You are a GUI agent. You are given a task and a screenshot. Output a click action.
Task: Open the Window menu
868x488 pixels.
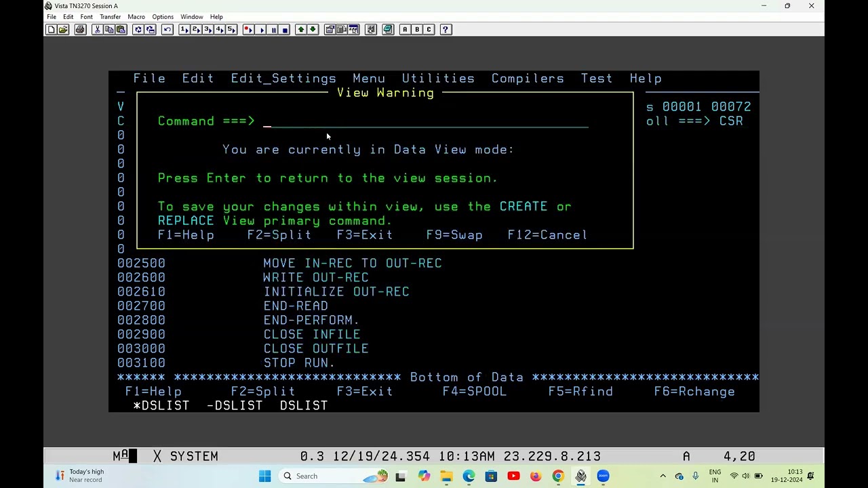192,17
